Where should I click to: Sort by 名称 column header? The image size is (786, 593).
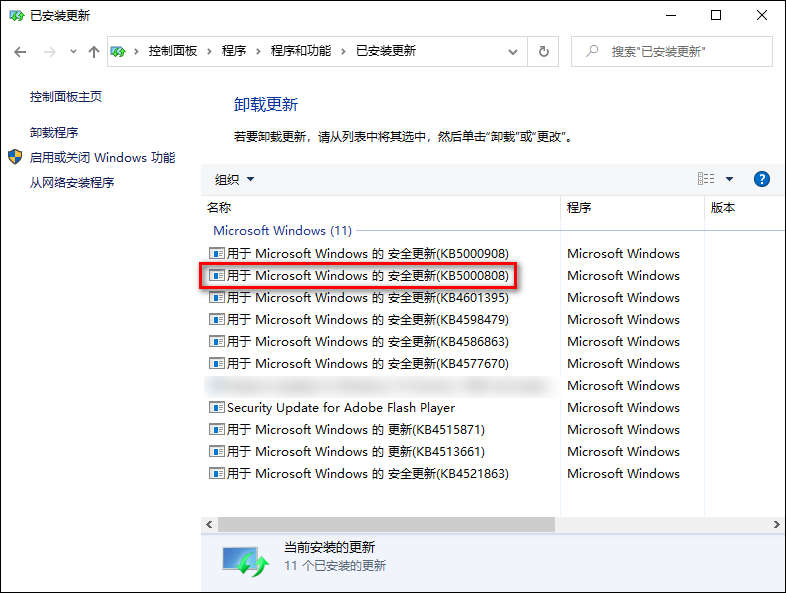(x=219, y=208)
